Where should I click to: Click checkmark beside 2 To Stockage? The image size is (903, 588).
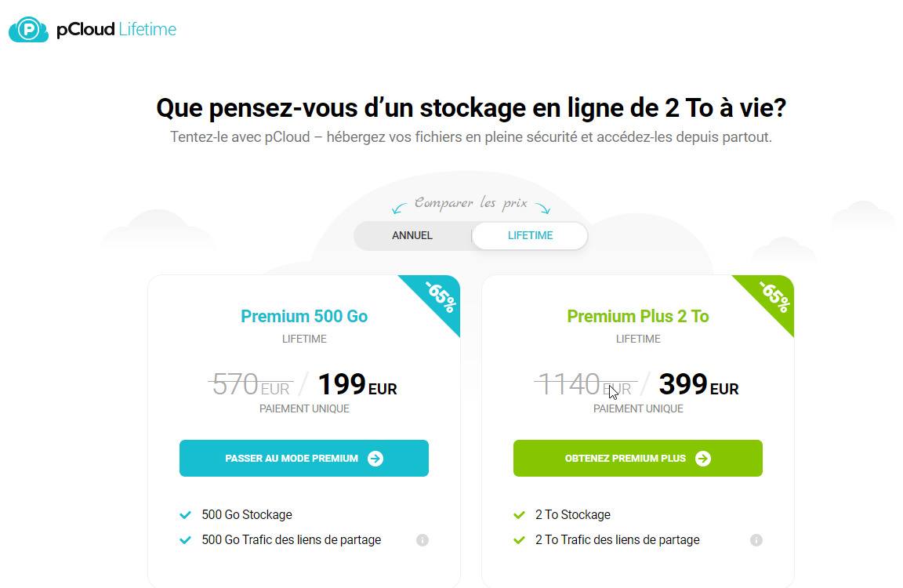pos(519,515)
